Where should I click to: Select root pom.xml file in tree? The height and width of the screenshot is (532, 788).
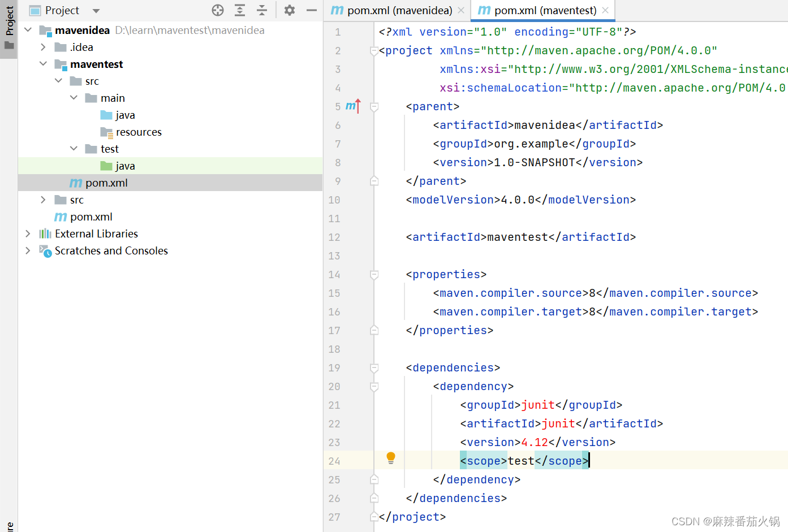coord(91,217)
